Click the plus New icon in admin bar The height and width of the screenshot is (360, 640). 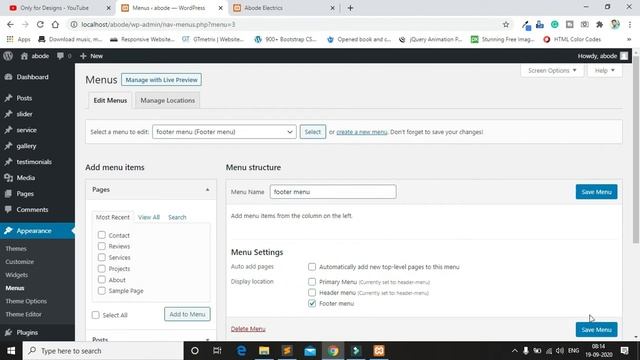[x=83, y=56]
